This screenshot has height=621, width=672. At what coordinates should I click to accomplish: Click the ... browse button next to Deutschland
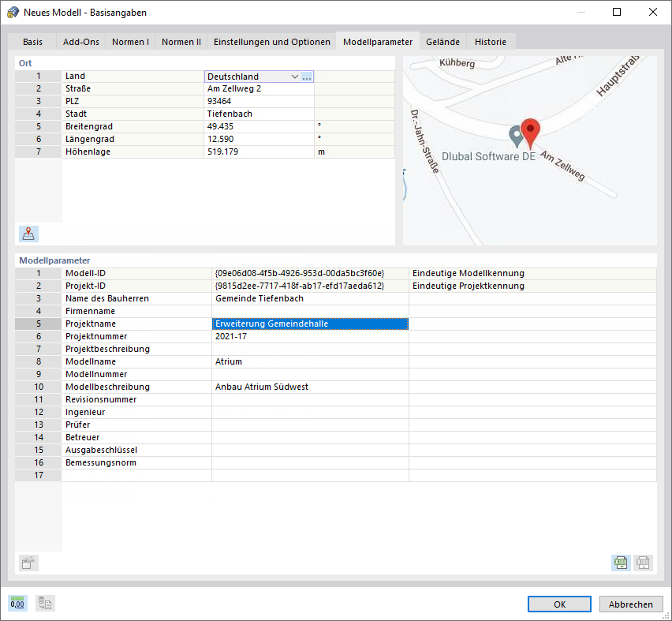coord(307,76)
